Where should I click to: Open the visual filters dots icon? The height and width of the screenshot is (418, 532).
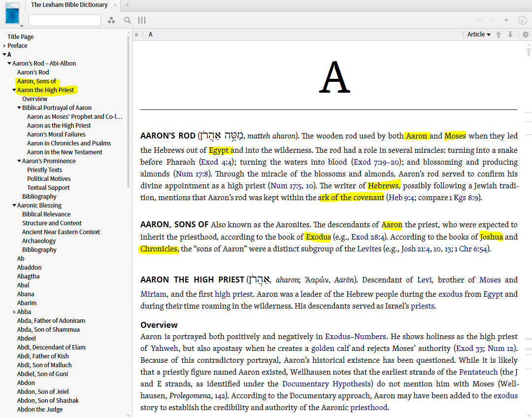point(111,20)
